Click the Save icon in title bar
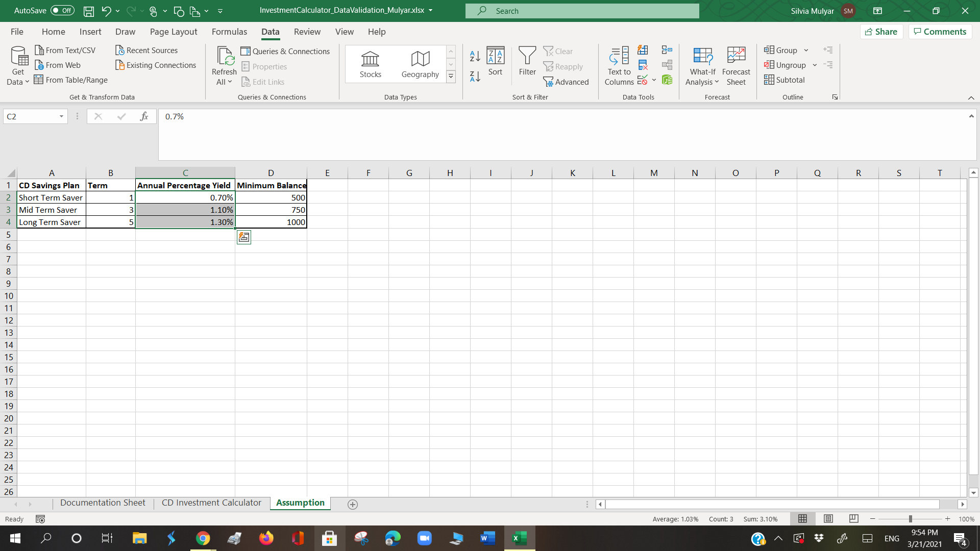 click(89, 11)
